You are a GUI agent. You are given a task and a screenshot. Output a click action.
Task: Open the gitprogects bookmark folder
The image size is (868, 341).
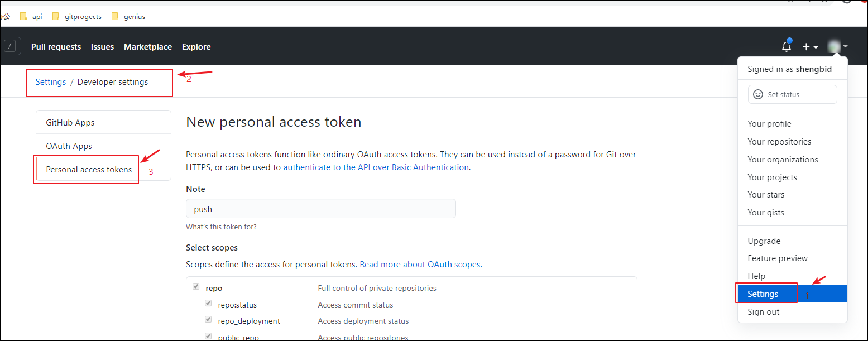point(76,16)
